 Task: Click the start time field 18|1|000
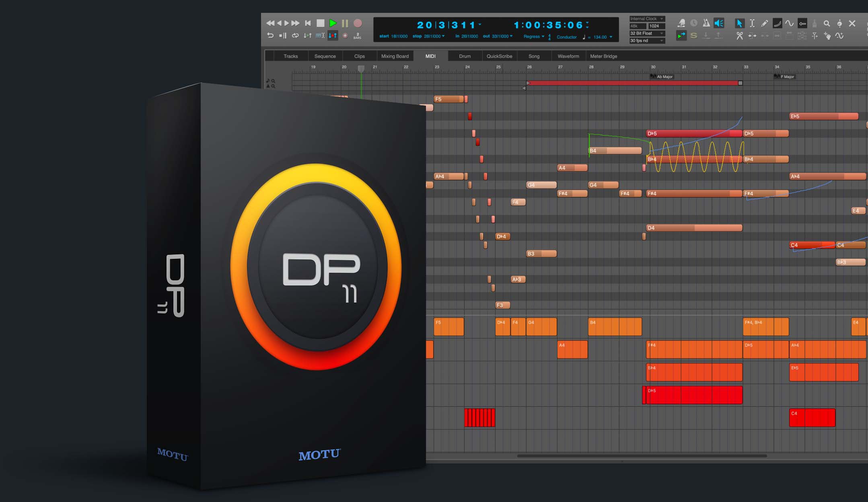coord(400,36)
